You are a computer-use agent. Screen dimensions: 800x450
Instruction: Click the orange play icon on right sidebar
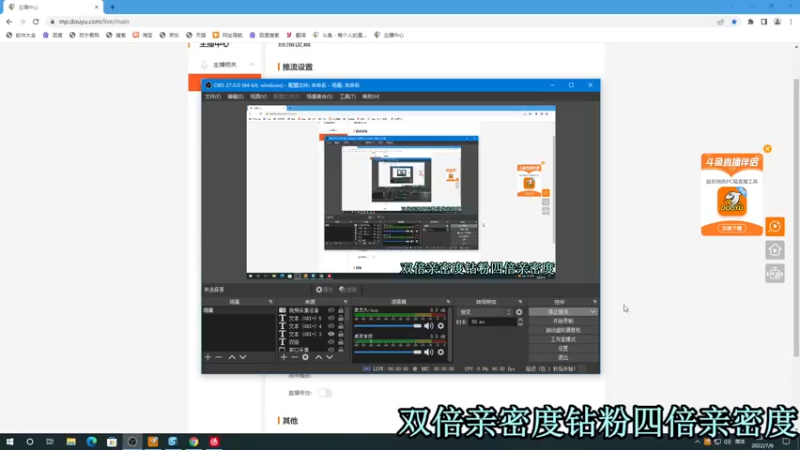(774, 227)
